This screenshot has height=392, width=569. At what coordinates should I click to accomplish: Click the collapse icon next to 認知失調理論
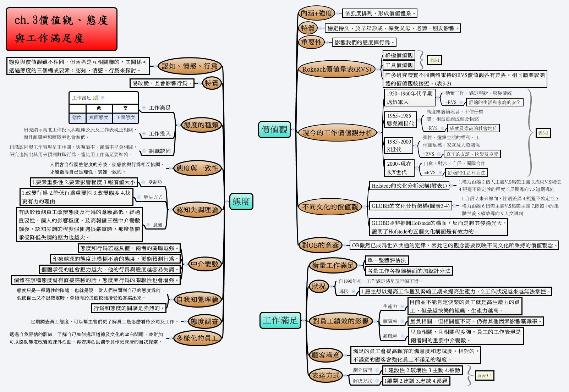click(x=170, y=210)
